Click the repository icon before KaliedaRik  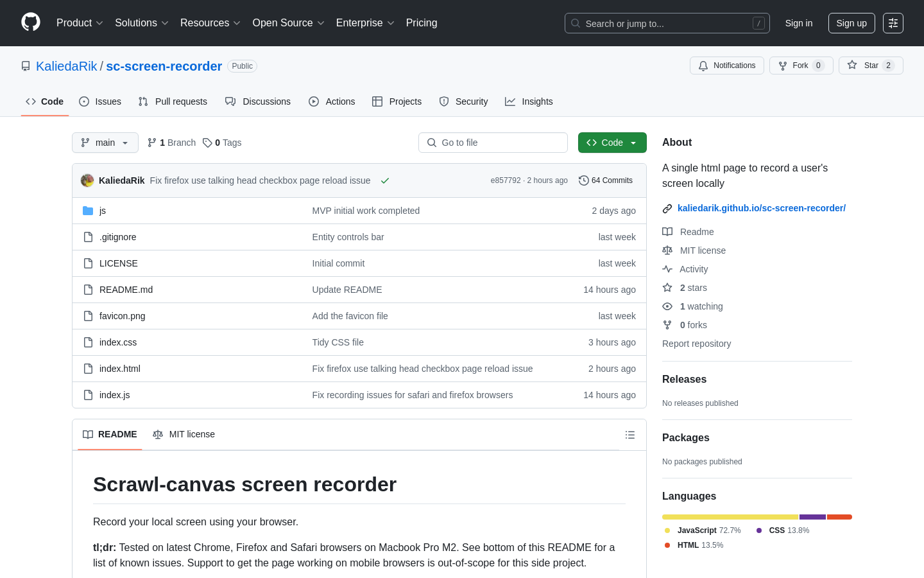[26, 66]
